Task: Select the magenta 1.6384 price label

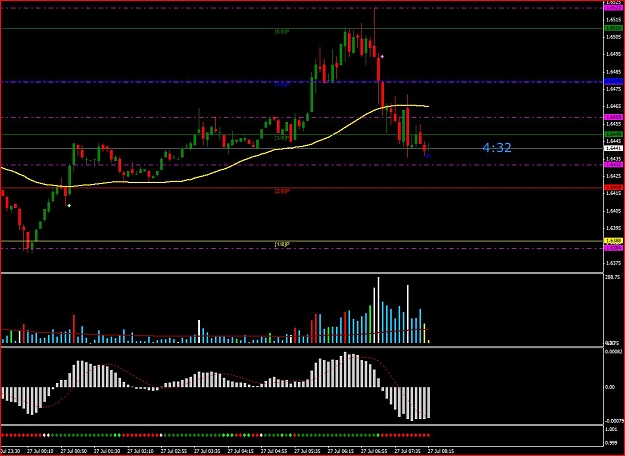Action: pyautogui.click(x=613, y=248)
